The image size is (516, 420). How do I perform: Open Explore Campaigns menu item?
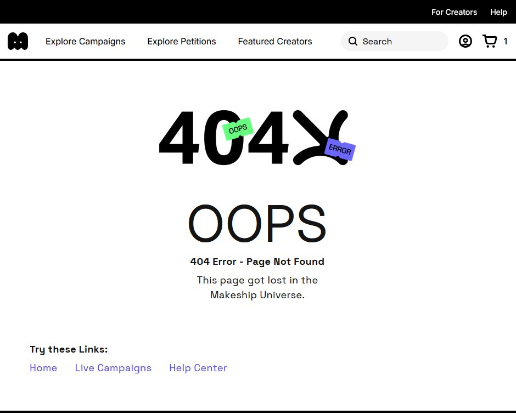(85, 42)
